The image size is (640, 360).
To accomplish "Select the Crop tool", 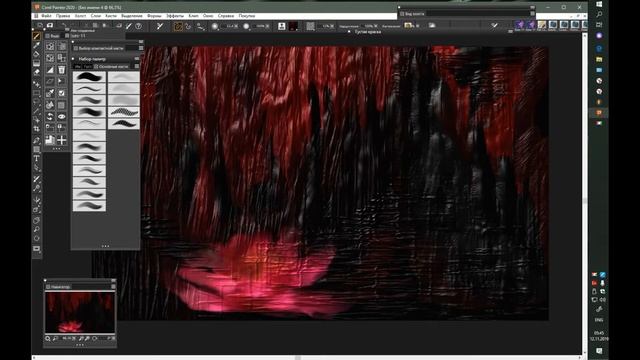I will (x=36, y=129).
